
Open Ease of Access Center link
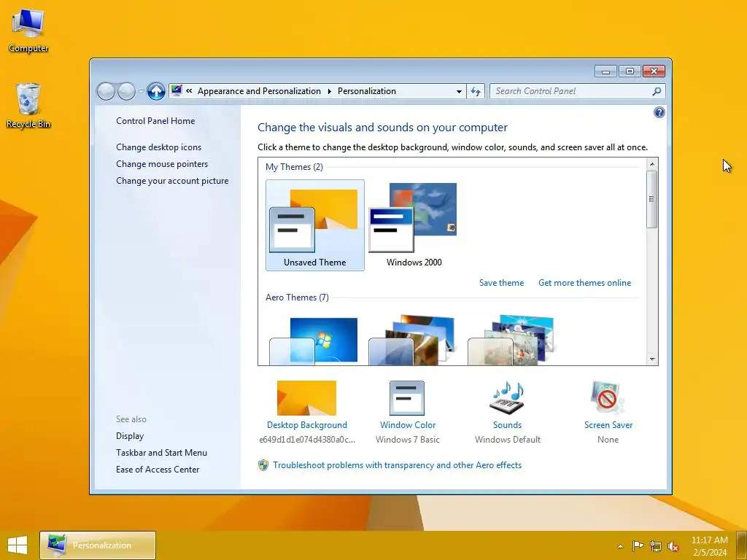point(158,469)
